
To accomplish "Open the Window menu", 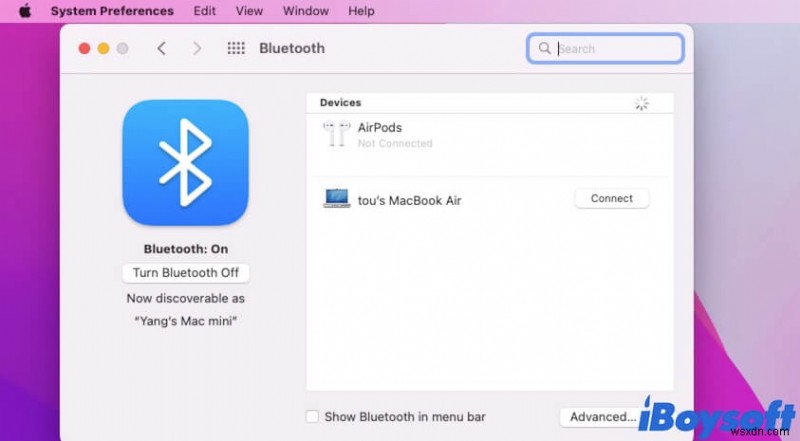I will (306, 11).
